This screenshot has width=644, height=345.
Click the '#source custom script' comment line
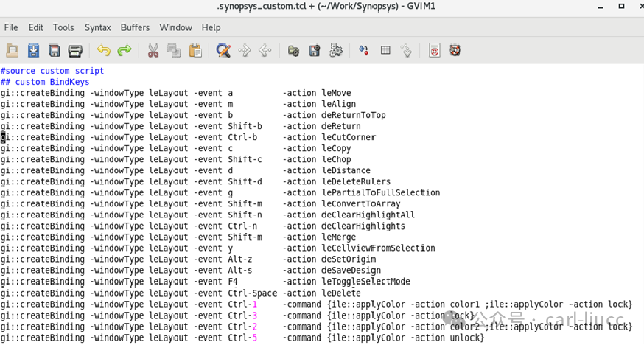52,71
